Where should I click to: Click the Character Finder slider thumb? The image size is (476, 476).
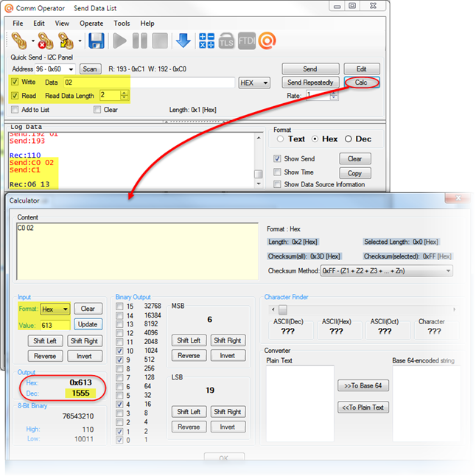pos(283,309)
